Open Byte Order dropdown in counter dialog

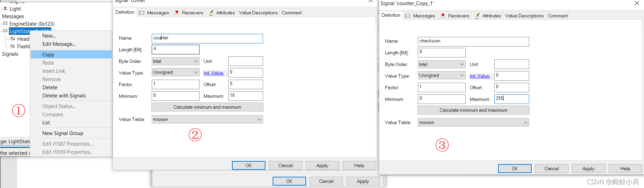[x=176, y=61]
